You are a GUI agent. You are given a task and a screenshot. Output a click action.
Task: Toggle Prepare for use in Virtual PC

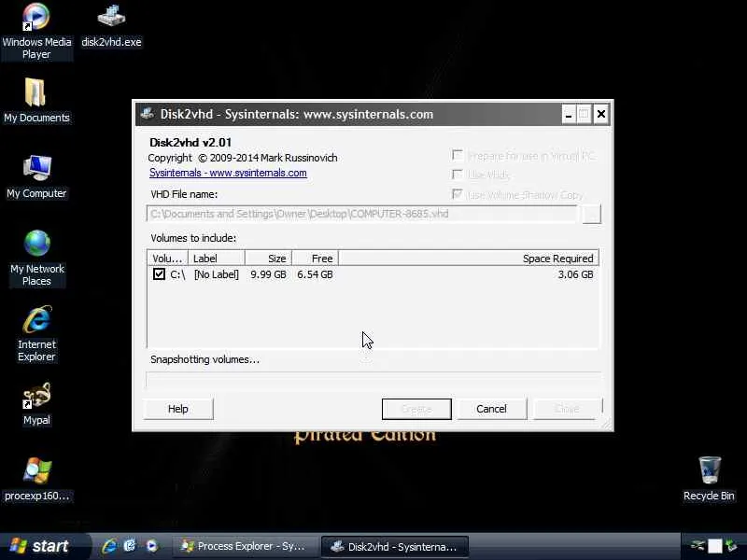(x=458, y=155)
